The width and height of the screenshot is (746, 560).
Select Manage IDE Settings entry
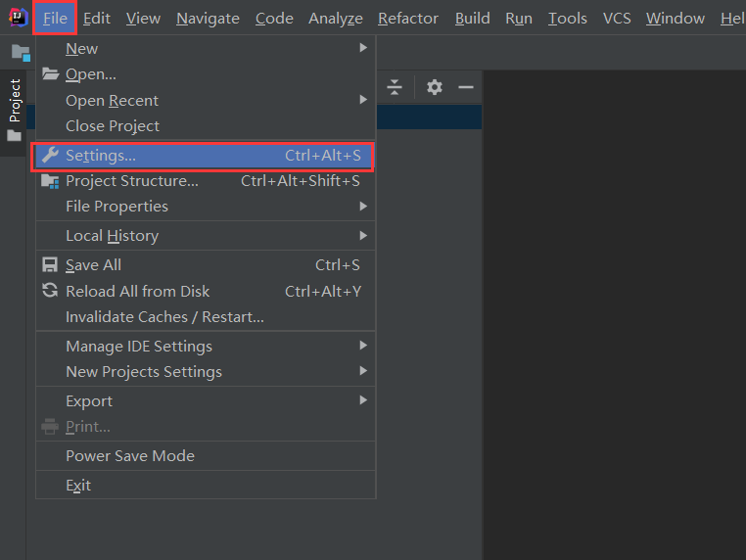pos(206,346)
